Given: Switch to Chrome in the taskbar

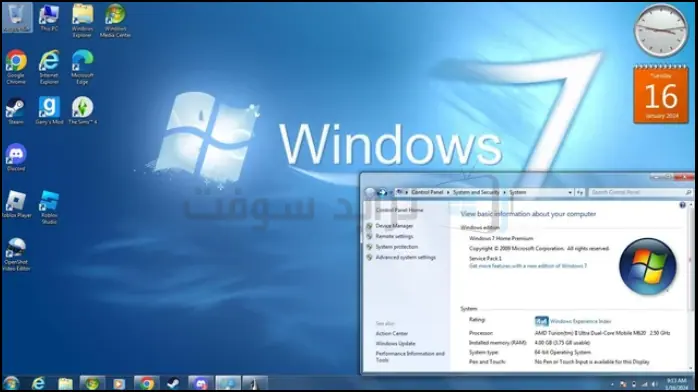Looking at the screenshot, I should [146, 383].
